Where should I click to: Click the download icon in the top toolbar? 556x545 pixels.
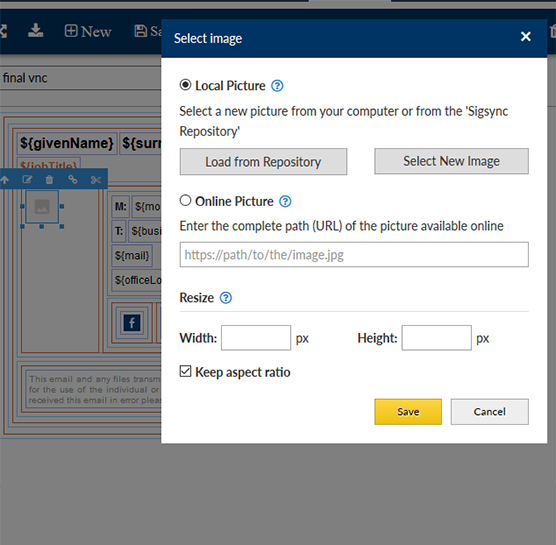pos(35,30)
